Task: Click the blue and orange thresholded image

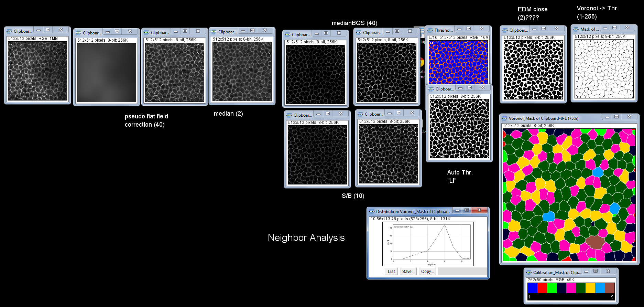Action: (458, 62)
